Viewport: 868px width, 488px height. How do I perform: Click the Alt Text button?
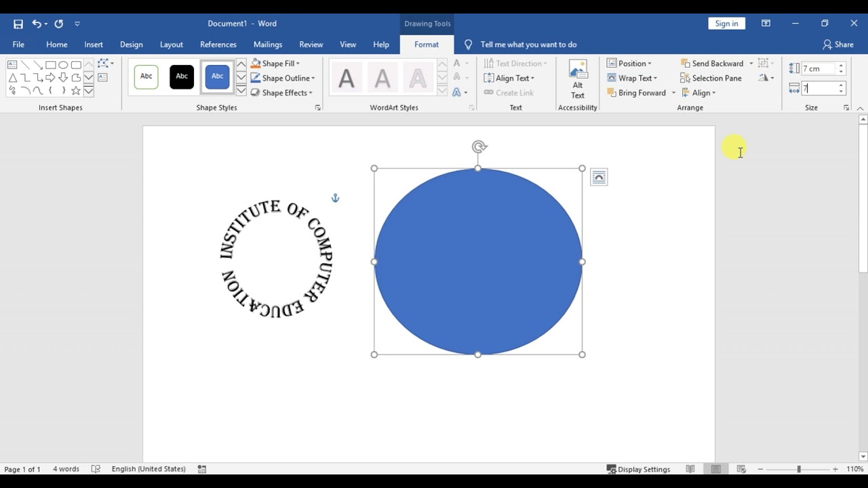[578, 80]
